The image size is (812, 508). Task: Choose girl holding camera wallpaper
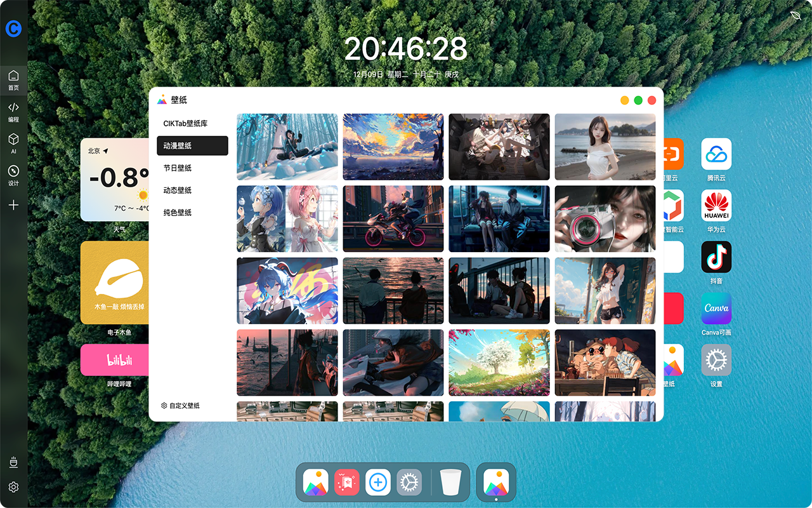click(x=605, y=219)
